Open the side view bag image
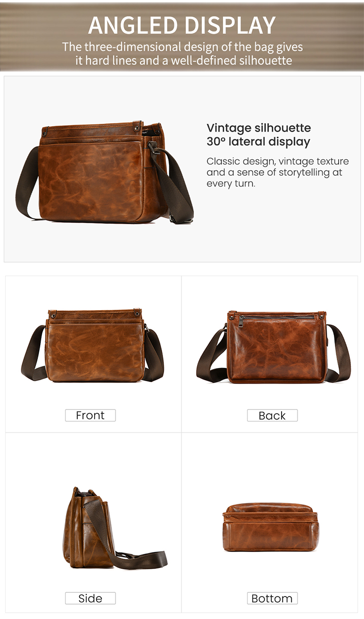Viewport: 364px width, 619px height. click(115, 528)
